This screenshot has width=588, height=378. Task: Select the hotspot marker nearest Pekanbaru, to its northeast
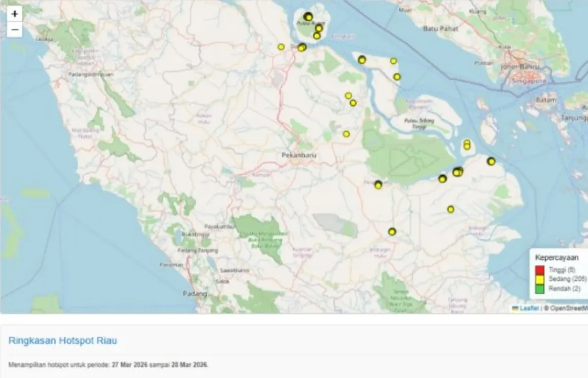(x=346, y=134)
